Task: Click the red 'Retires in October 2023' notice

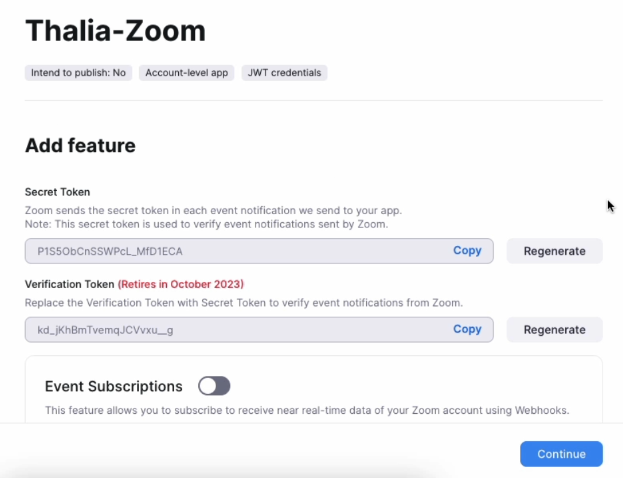Action: click(181, 284)
